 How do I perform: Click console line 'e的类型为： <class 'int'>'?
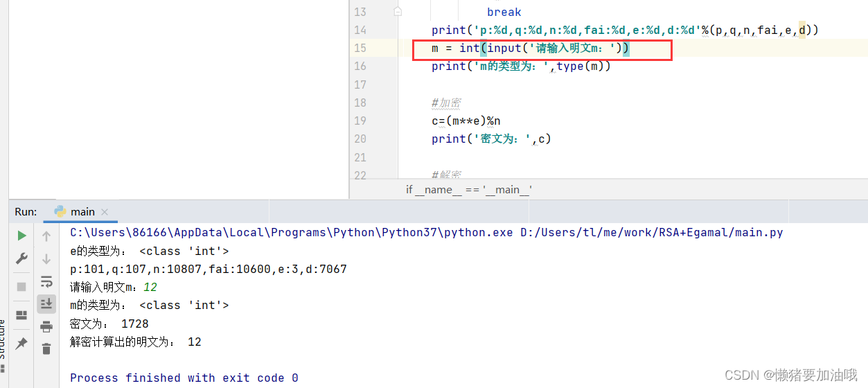(149, 251)
